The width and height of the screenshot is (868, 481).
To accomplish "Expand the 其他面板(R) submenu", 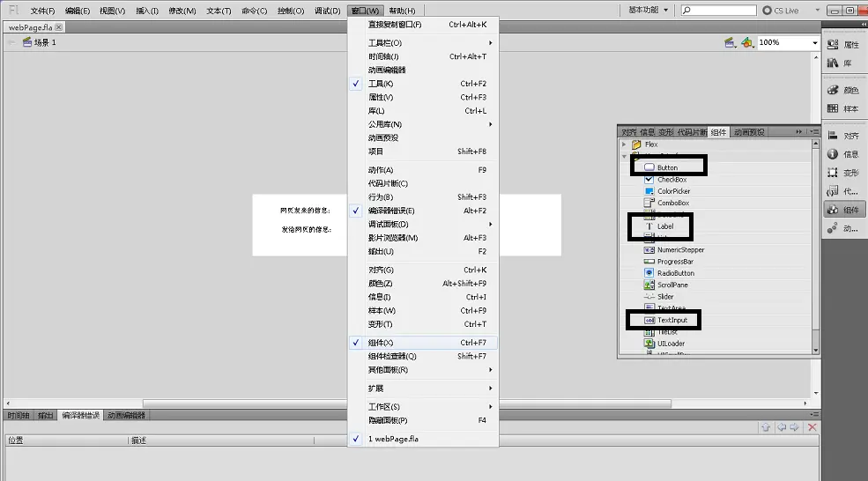I will 424,370.
